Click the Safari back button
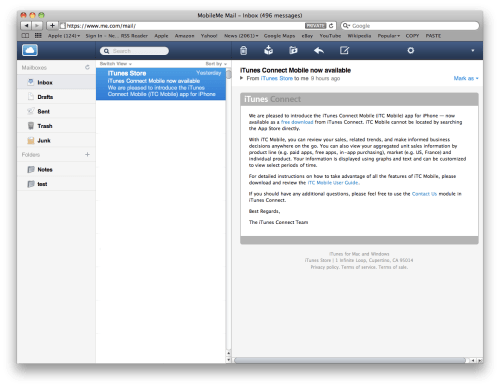Viewport: 500px width, 384px height. (26, 26)
